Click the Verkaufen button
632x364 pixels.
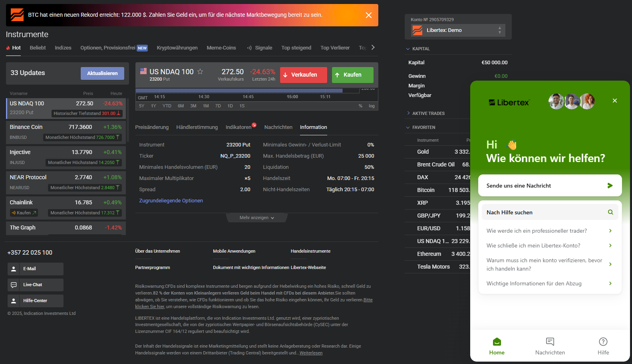point(304,75)
